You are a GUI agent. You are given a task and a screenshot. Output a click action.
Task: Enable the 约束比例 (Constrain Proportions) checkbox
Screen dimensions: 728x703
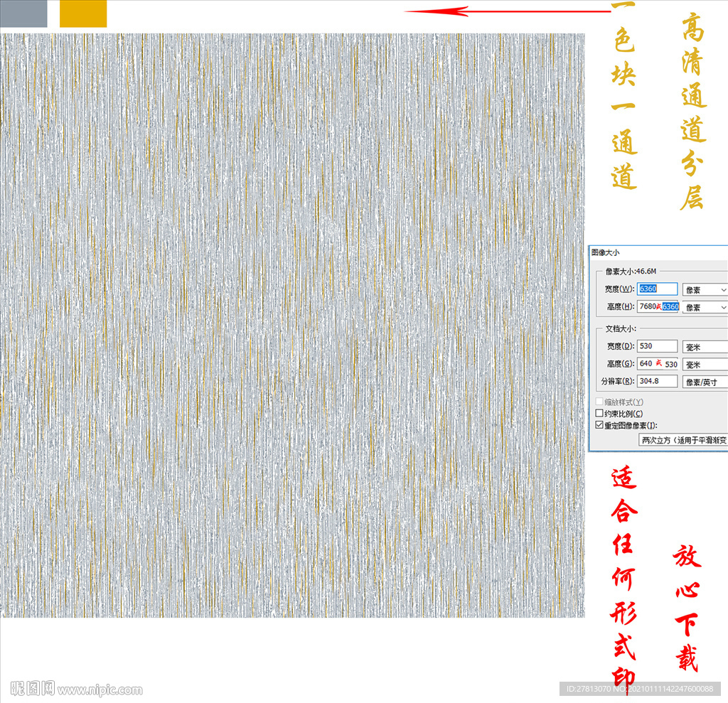[x=599, y=414]
